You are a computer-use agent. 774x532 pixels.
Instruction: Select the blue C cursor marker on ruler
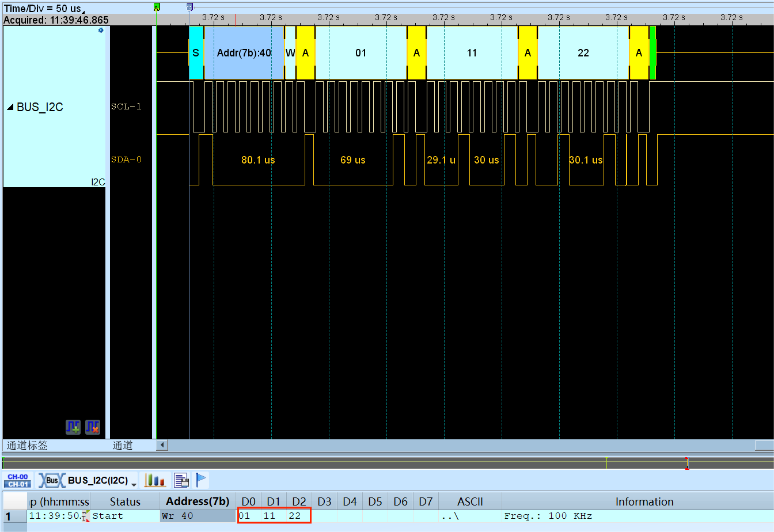click(x=188, y=6)
